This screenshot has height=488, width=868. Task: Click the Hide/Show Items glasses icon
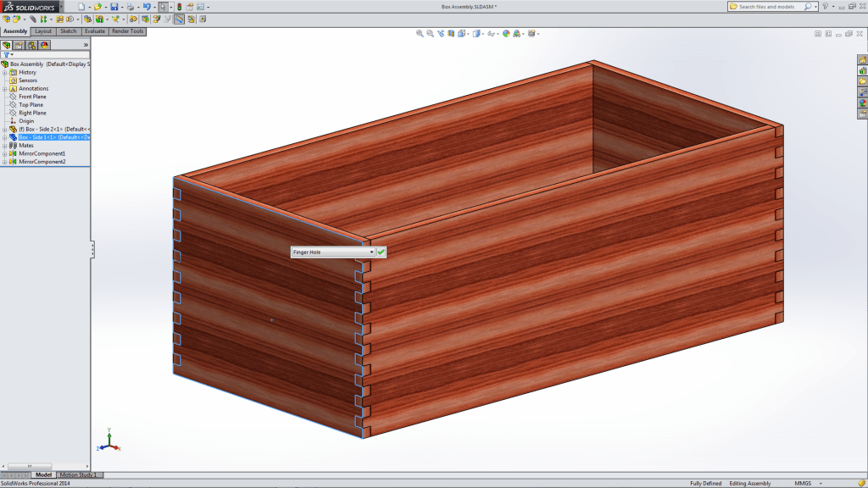click(x=491, y=34)
